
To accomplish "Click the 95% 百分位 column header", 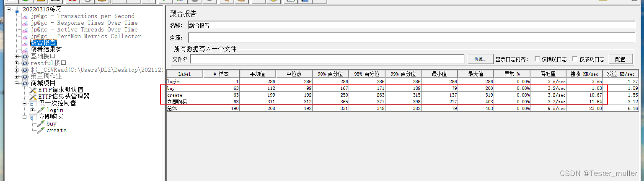I will click(x=367, y=74).
